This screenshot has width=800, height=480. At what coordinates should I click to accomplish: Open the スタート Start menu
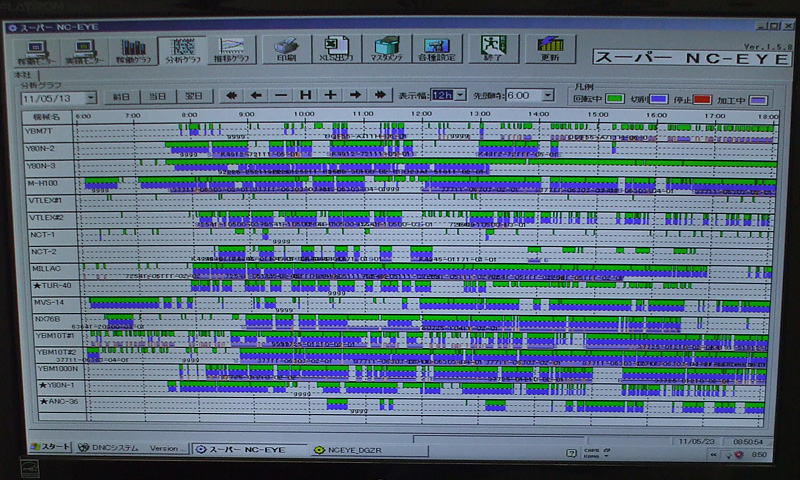click(49, 447)
